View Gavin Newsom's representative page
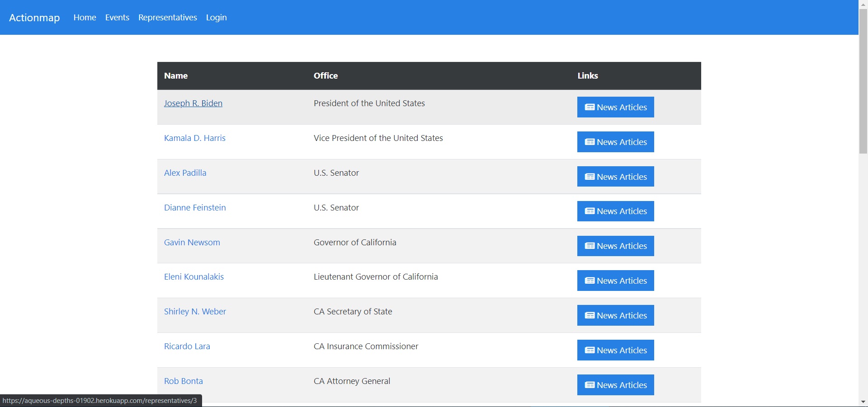Screen dimensions: 868x407 (192, 243)
